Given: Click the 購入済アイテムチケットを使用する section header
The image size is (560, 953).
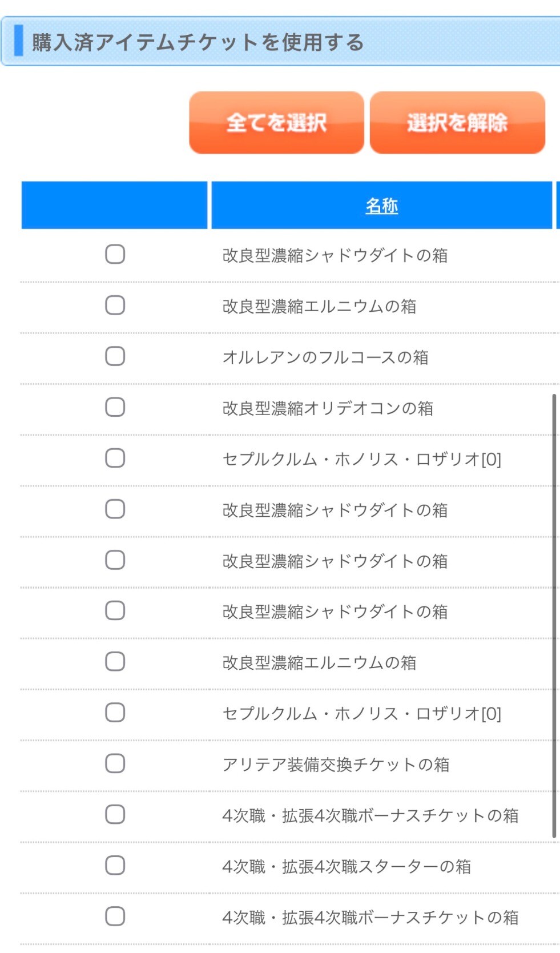Looking at the screenshot, I should coord(197,42).
